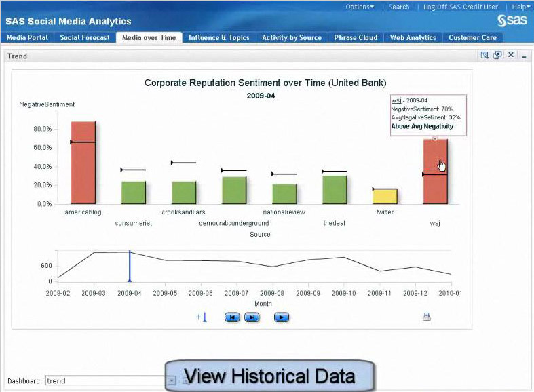534x392 pixels.
Task: Expand the Dashboard dropdown arrow
Action: [x=172, y=380]
